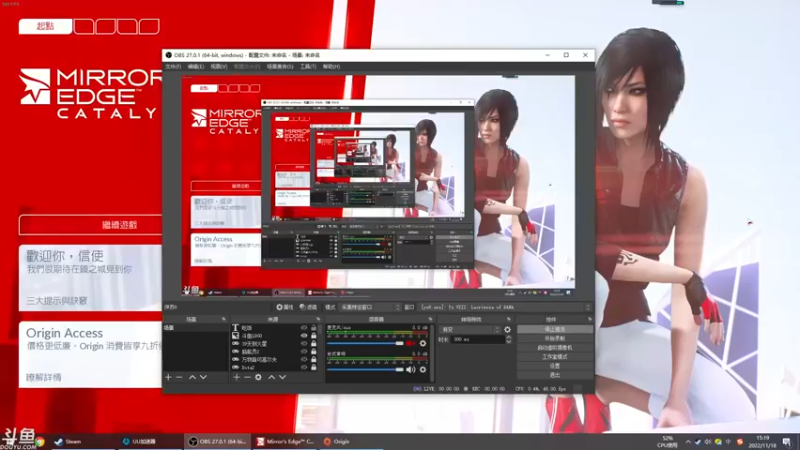Mute the microphone/Aux channel red speaker icon
This screenshot has width=800, height=450.
point(410,343)
